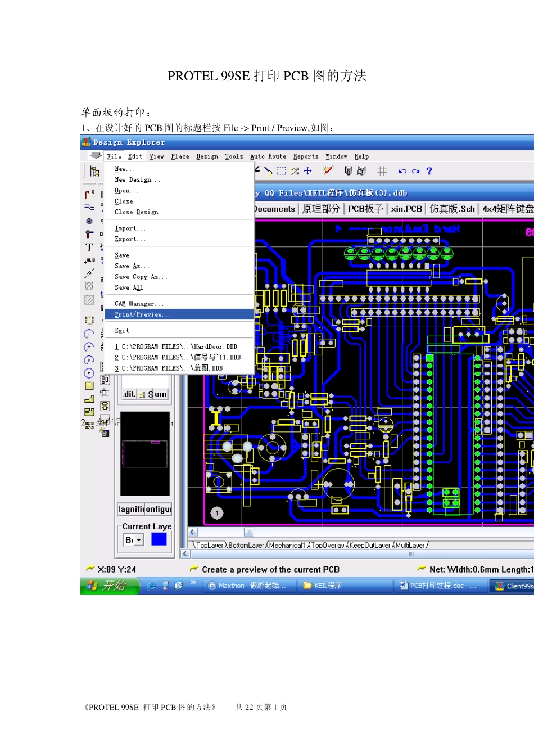
Task: Click the mini board overview thumbnail
Action: point(145,454)
